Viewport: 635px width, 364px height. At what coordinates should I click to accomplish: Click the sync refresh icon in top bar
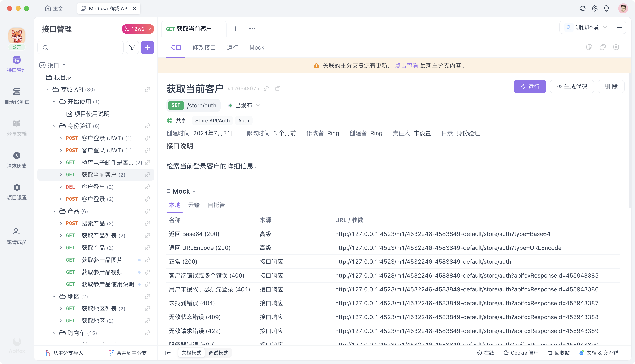[x=583, y=8]
